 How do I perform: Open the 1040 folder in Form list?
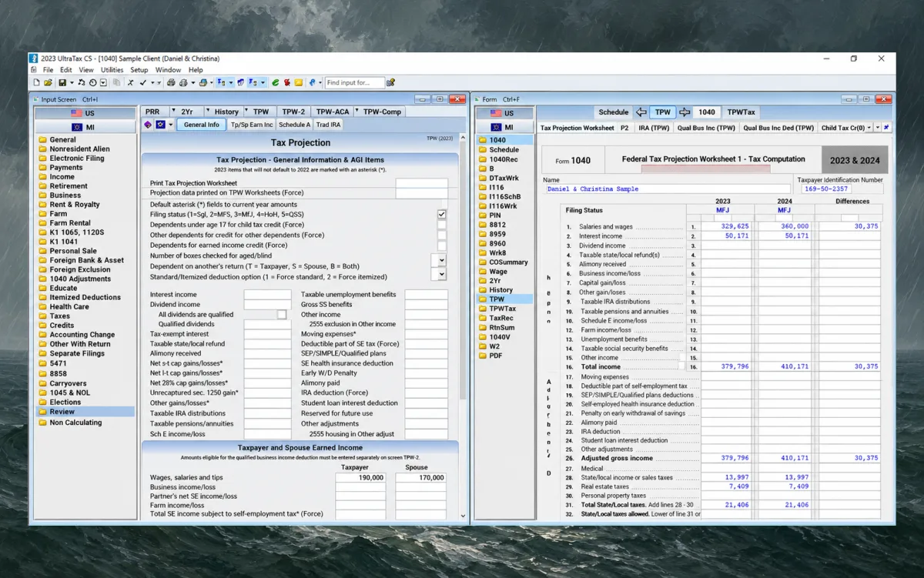pos(497,140)
